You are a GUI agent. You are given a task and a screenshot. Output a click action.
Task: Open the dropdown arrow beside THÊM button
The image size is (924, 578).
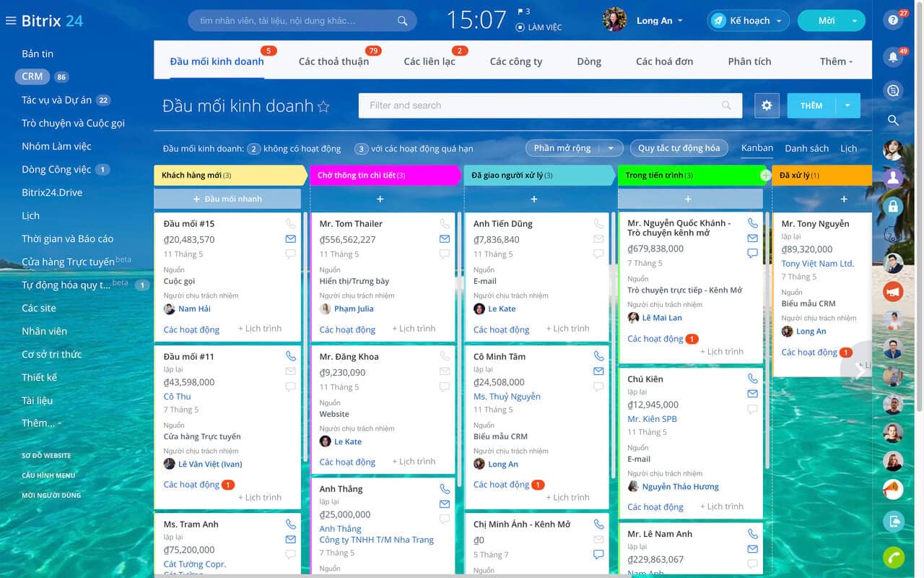point(847,105)
